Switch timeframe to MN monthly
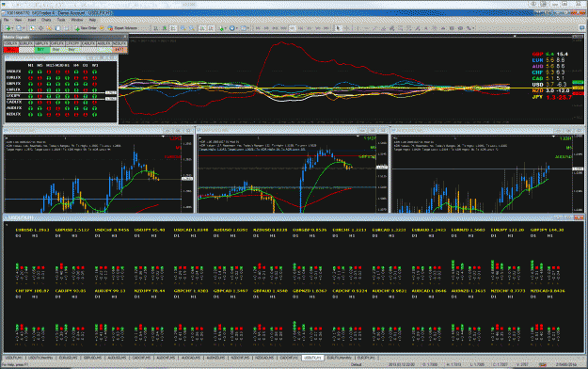Screen dimensions: 588x369 (326, 28)
